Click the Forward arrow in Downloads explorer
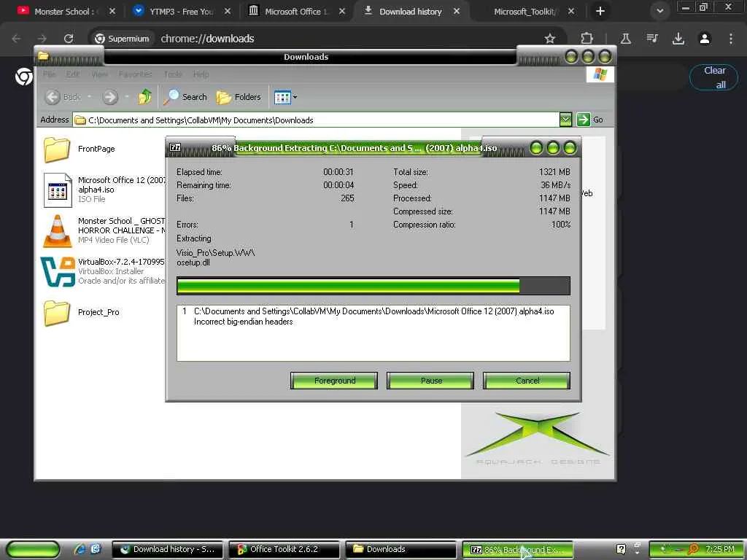The height and width of the screenshot is (560, 747). click(110, 97)
